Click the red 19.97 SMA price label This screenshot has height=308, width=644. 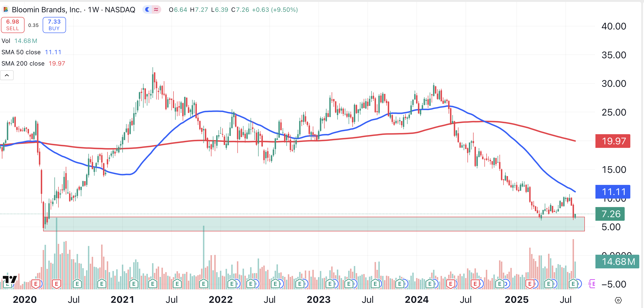612,141
